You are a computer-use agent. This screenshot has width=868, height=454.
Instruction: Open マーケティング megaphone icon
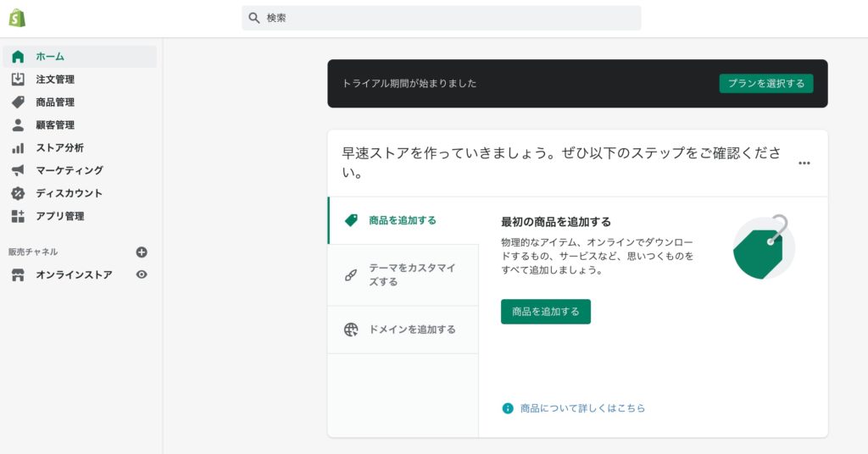[x=18, y=170]
